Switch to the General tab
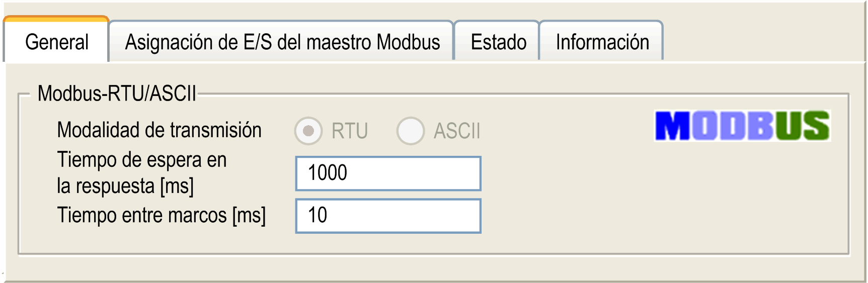868x283 pixels. tap(56, 41)
